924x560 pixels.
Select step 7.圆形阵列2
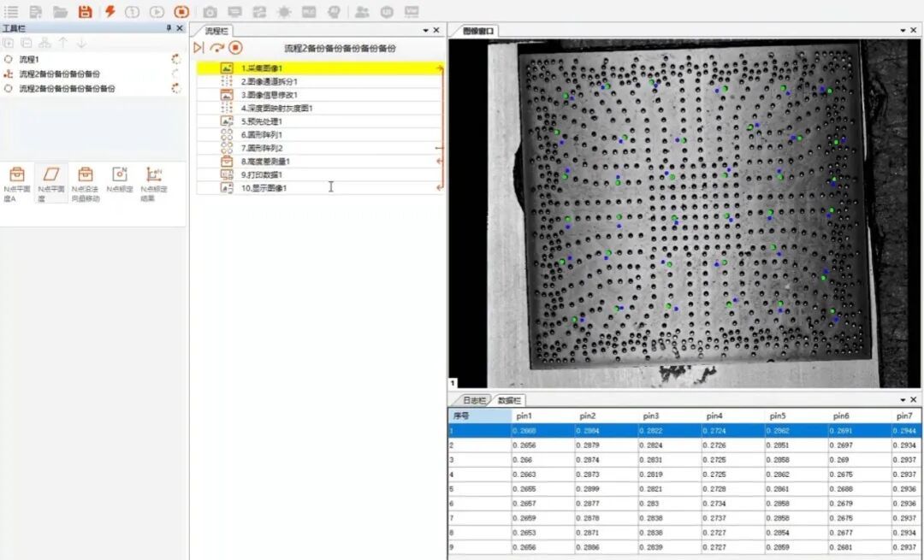pyautogui.click(x=320, y=149)
